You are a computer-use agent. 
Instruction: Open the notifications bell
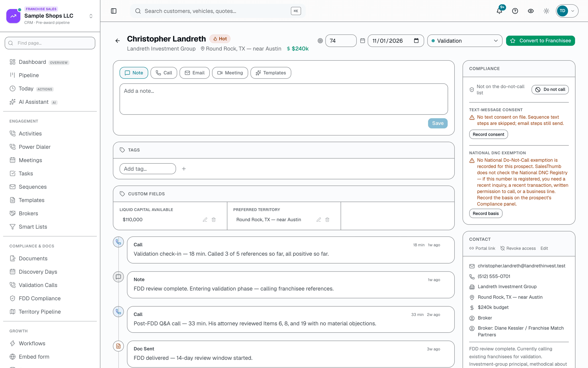tap(499, 11)
